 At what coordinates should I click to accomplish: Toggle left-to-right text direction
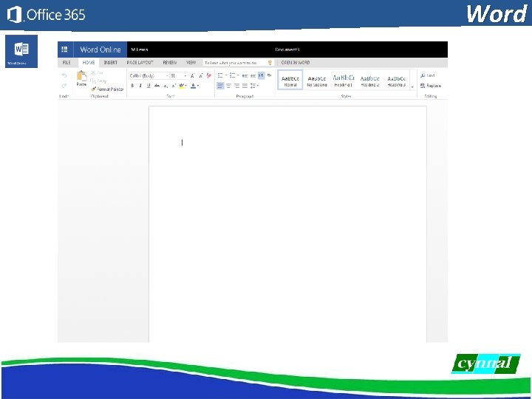[261, 75]
